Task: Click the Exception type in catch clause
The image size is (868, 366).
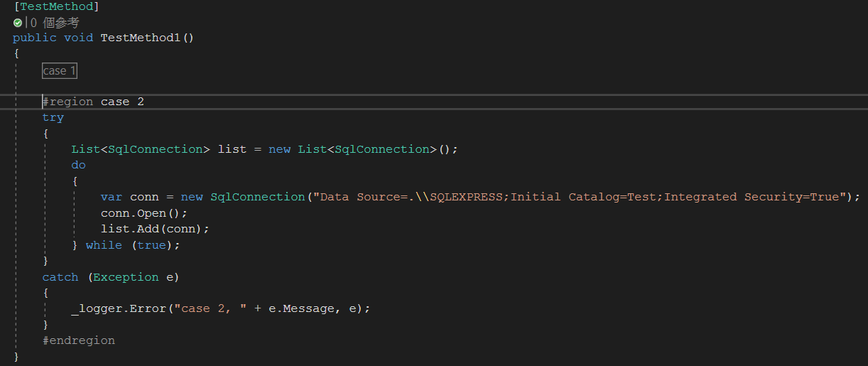Action: click(126, 277)
